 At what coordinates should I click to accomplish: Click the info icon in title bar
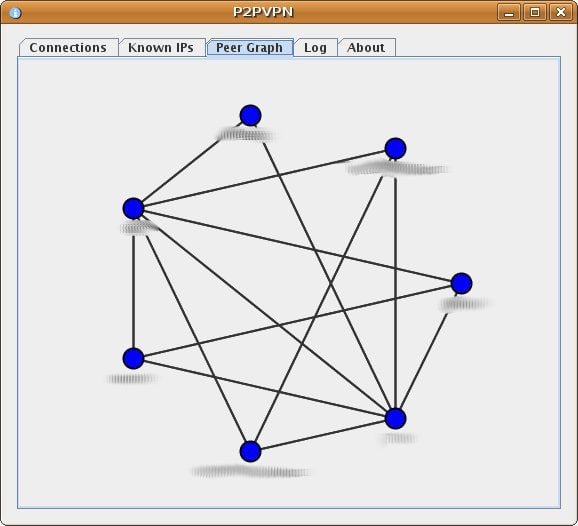coord(15,13)
